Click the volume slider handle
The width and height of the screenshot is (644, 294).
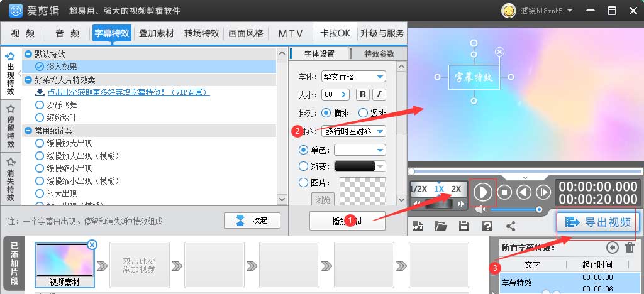(539, 210)
